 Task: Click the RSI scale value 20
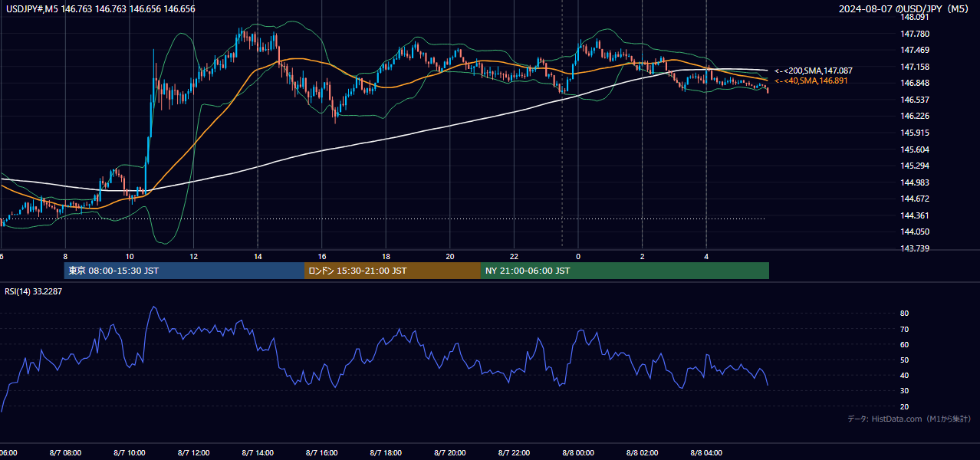pos(905,406)
